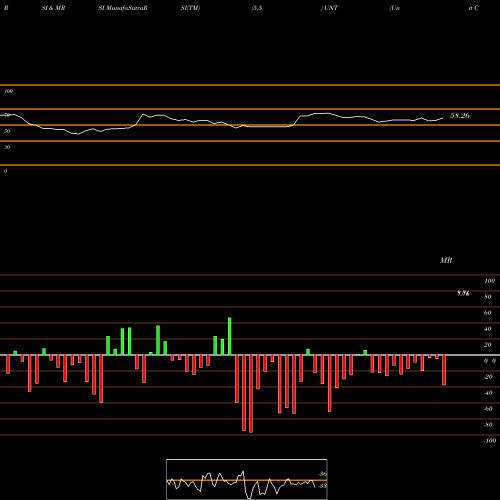Click the 33 label in mini chart
500x500 pixels.
(323, 486)
